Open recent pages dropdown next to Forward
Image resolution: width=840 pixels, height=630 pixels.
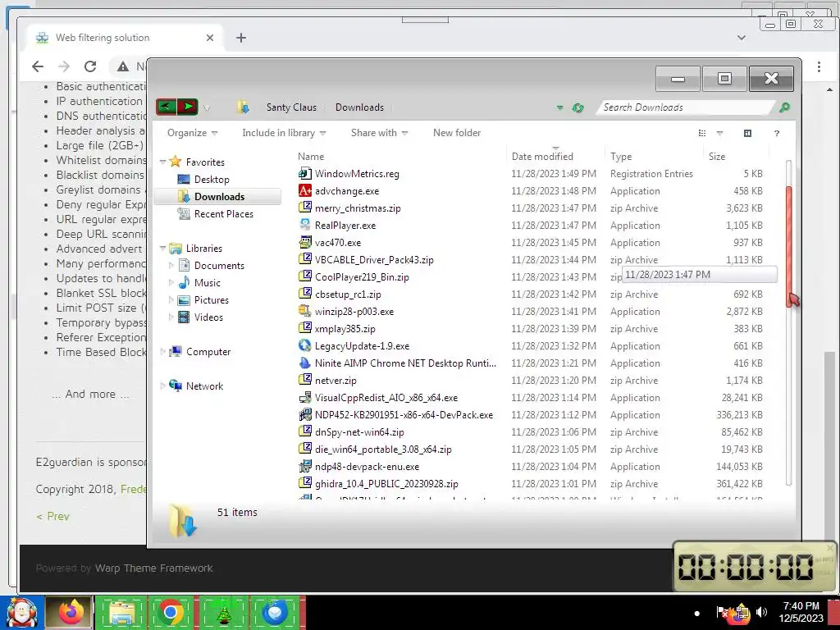207,108
